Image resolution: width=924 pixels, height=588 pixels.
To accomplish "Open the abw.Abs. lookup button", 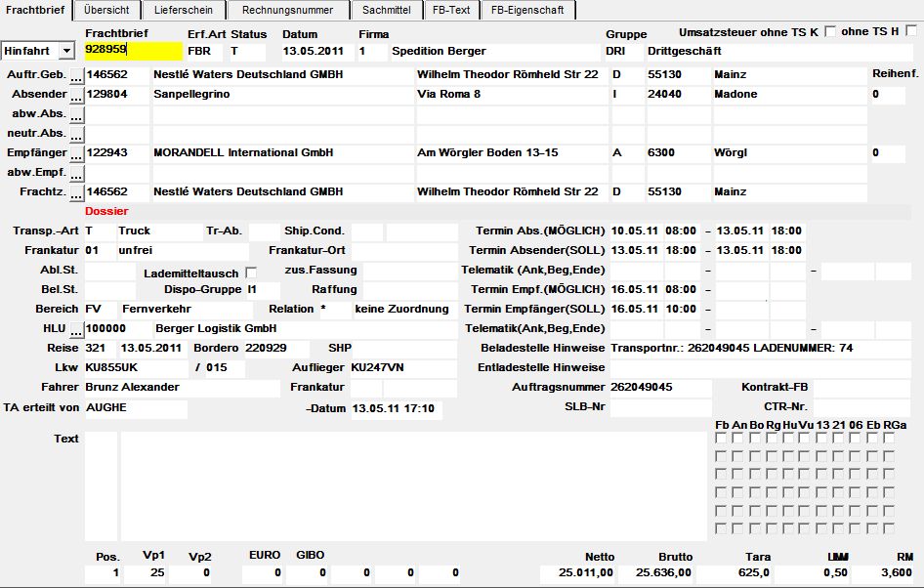I will 76,115.
